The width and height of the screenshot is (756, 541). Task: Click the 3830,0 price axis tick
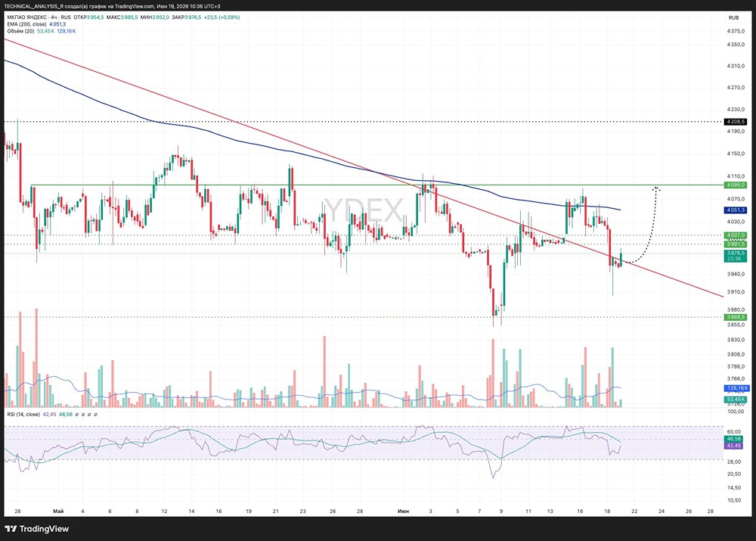tap(736, 340)
